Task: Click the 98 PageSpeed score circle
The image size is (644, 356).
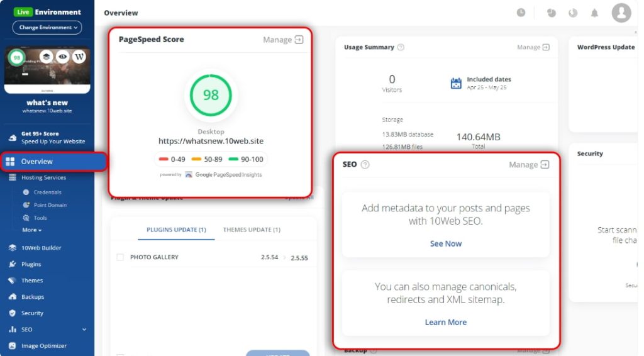Action: [211, 95]
